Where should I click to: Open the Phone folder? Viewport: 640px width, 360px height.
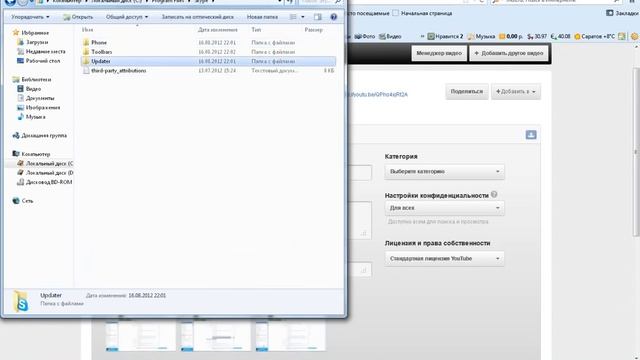(99, 42)
